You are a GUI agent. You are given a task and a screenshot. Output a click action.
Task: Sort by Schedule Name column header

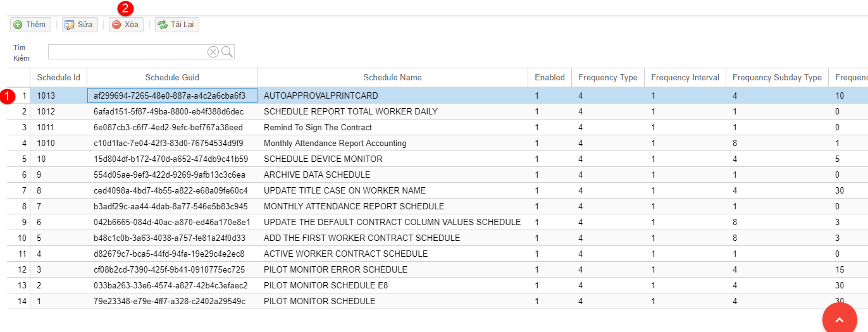coord(392,78)
